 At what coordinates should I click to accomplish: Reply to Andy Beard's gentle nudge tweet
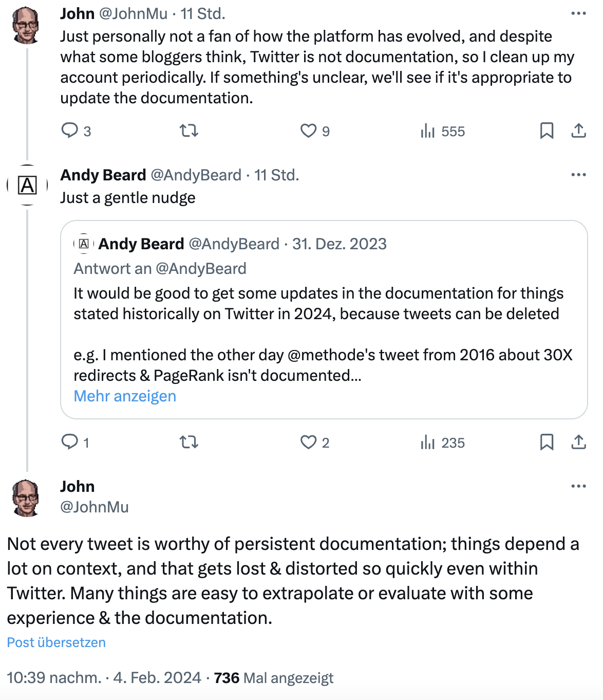(69, 442)
